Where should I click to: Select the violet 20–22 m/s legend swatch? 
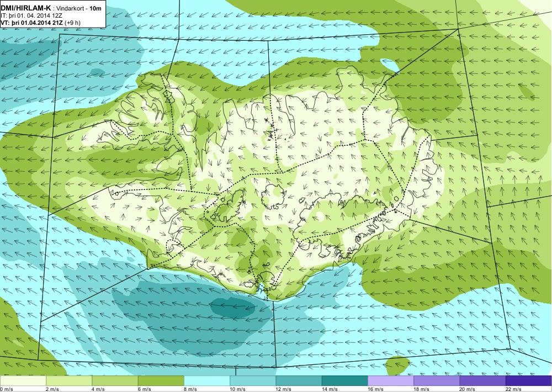(482, 381)
